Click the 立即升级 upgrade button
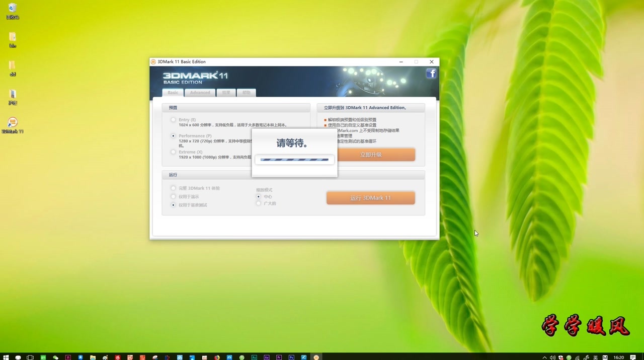The width and height of the screenshot is (644, 360). pyautogui.click(x=371, y=155)
